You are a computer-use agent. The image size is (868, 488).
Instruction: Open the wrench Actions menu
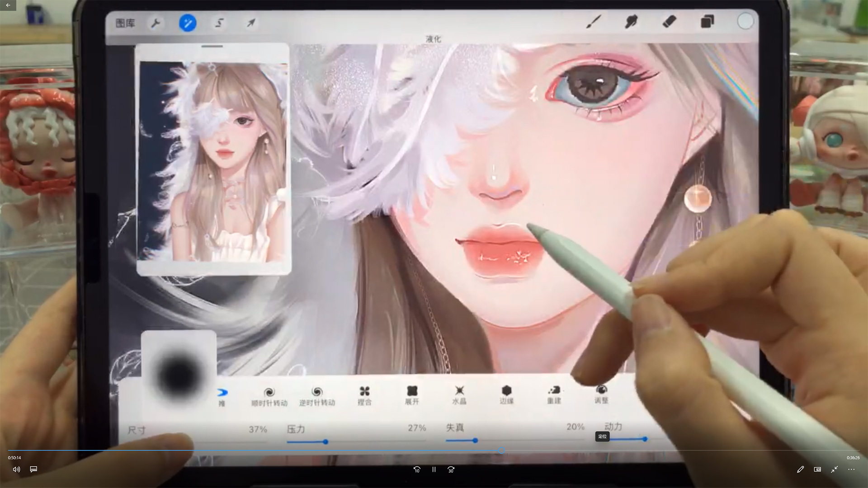[x=156, y=23]
